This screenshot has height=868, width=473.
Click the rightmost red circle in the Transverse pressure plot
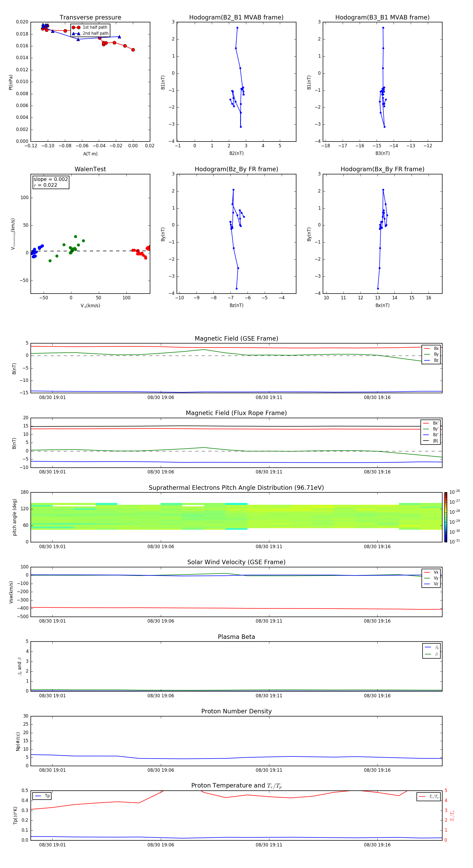coord(133,50)
